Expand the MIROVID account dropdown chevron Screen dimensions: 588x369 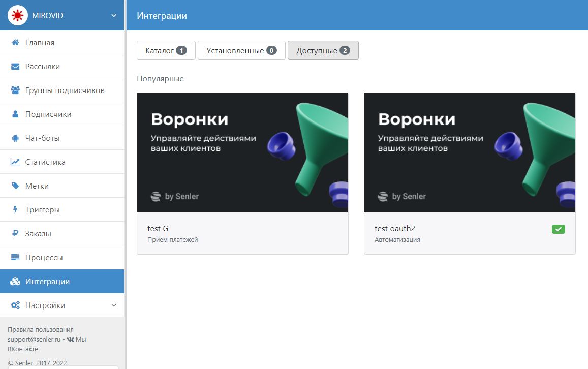114,16
